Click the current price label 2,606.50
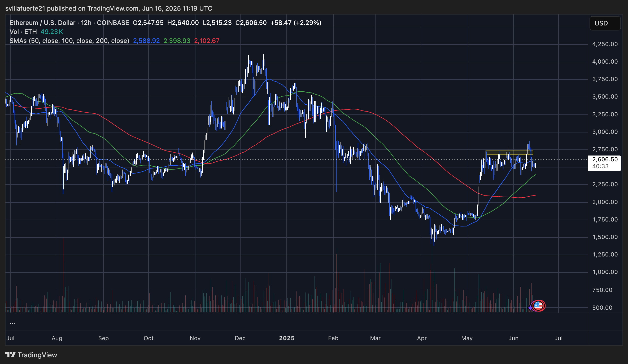 point(605,159)
